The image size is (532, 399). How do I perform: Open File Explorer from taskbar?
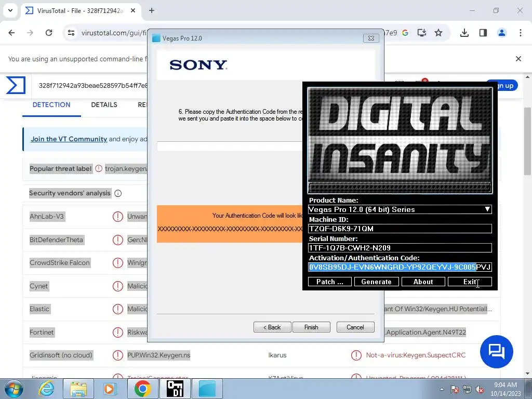[x=78, y=389]
